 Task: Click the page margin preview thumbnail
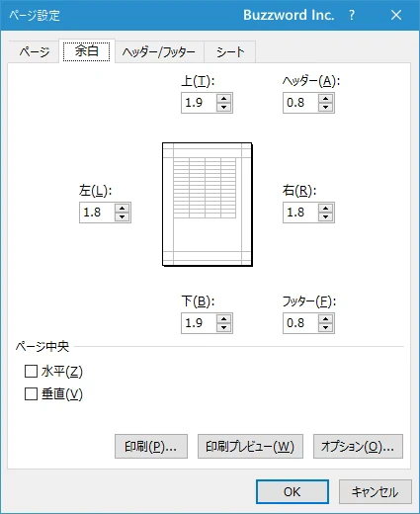point(208,205)
